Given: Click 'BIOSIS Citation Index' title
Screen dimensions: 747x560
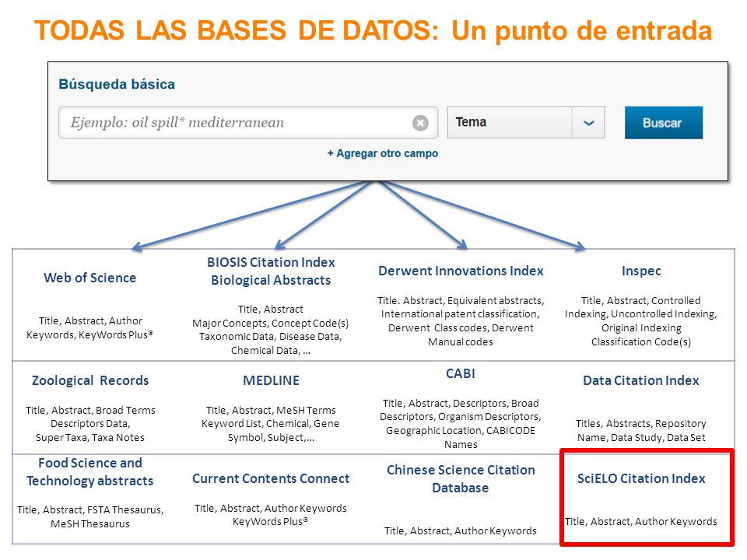Looking at the screenshot, I should [x=271, y=262].
